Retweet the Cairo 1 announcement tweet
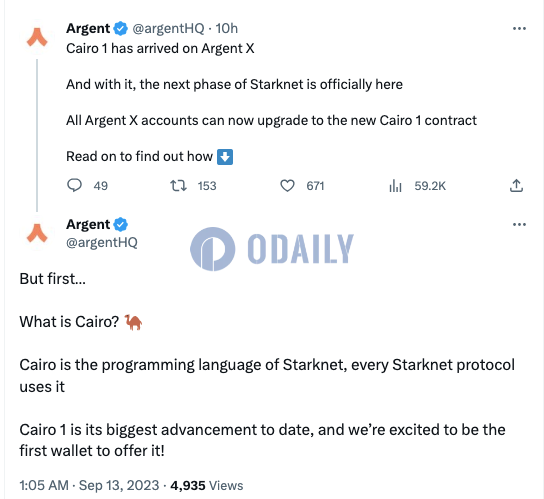The height and width of the screenshot is (499, 544). click(x=178, y=186)
